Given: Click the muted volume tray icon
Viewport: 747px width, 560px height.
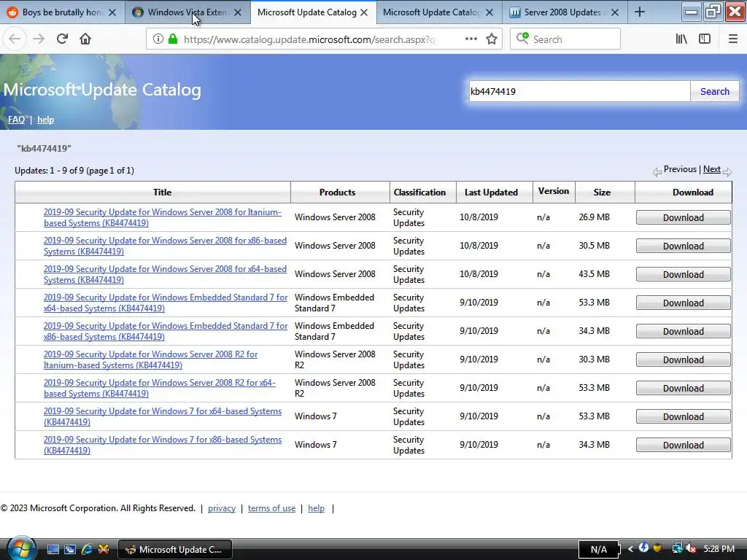Looking at the screenshot, I should click(691, 548).
